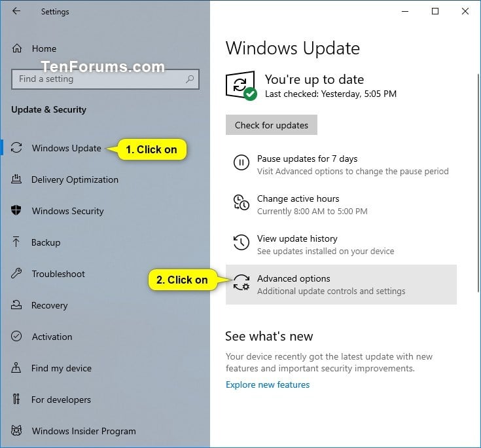Viewport: 481px width, 448px height.
Task: Click the 'Update & Security' heading
Action: pyautogui.click(x=49, y=109)
